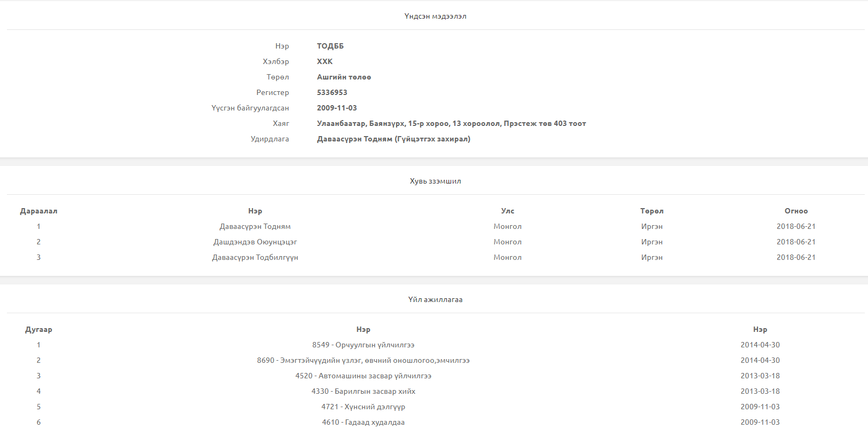Viewport: 868px width, 429px height.
Task: Select the company name ТОДББ
Action: point(330,46)
